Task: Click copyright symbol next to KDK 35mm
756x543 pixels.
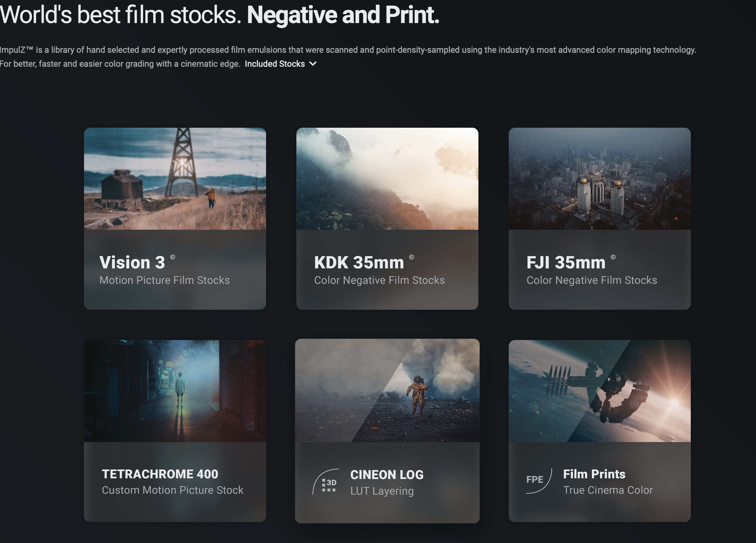Action: tap(411, 257)
